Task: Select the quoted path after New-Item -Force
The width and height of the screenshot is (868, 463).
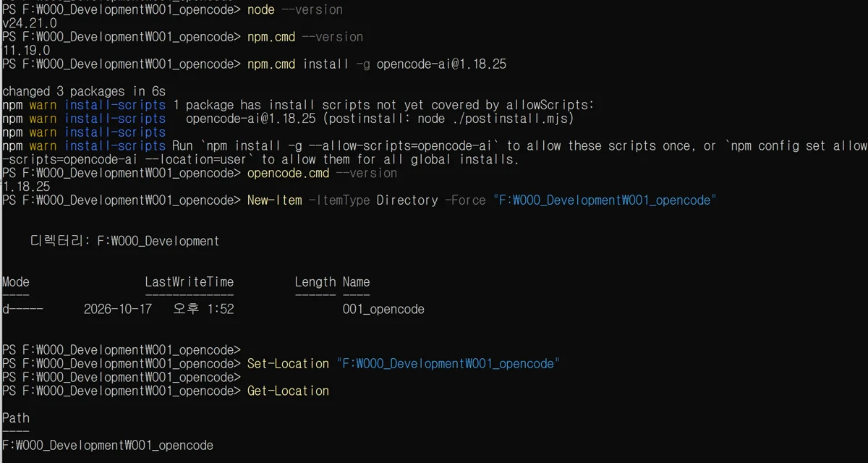Action: pyautogui.click(x=605, y=200)
